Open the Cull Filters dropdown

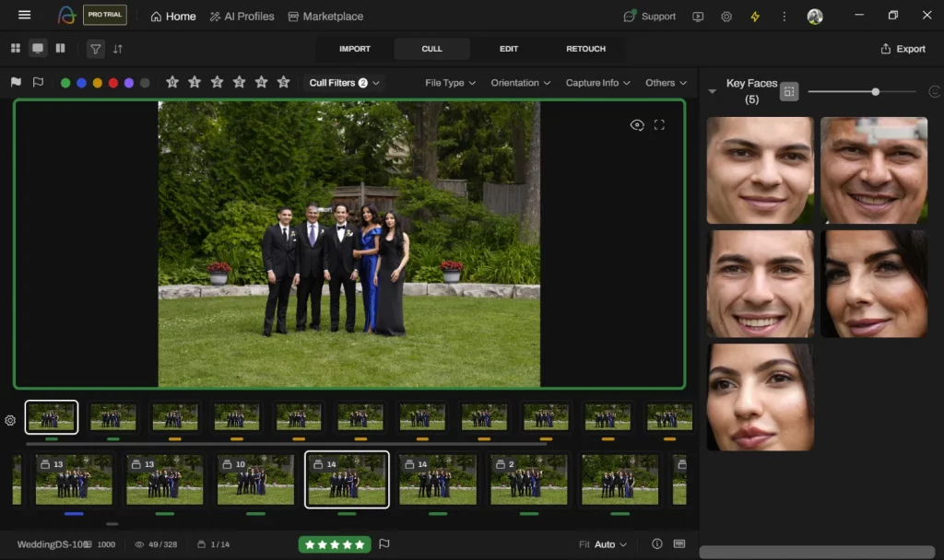tap(343, 82)
